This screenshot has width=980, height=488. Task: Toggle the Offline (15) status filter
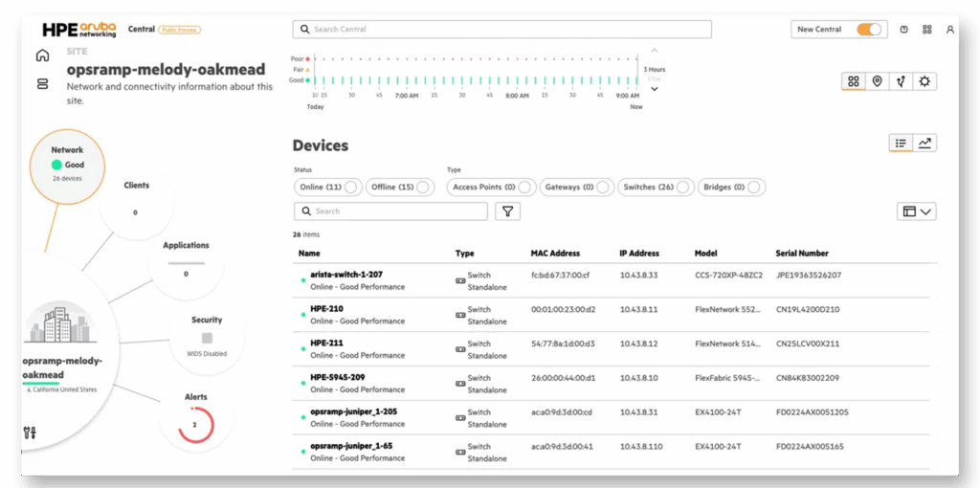click(x=400, y=187)
